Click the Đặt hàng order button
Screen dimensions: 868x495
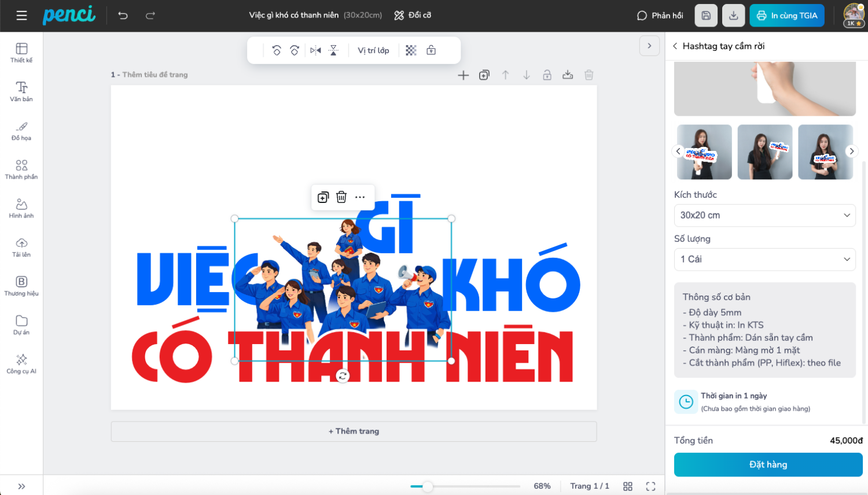(768, 464)
